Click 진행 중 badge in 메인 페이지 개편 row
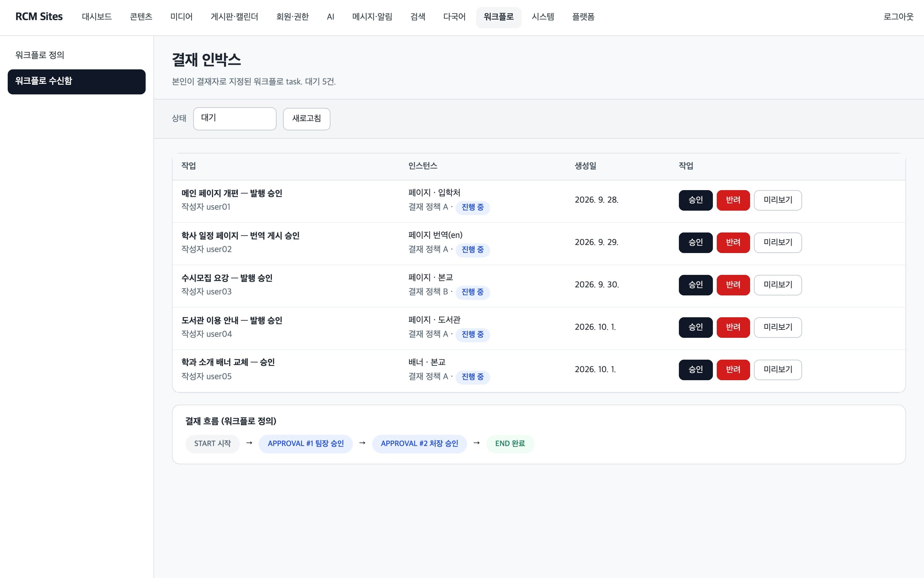The width and height of the screenshot is (924, 578). (x=472, y=207)
